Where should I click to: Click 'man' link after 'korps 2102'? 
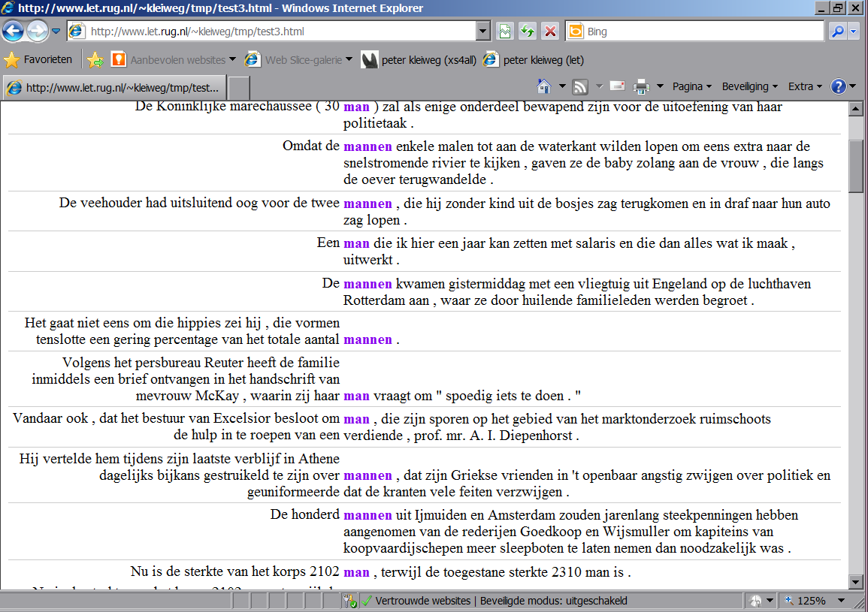(356, 572)
